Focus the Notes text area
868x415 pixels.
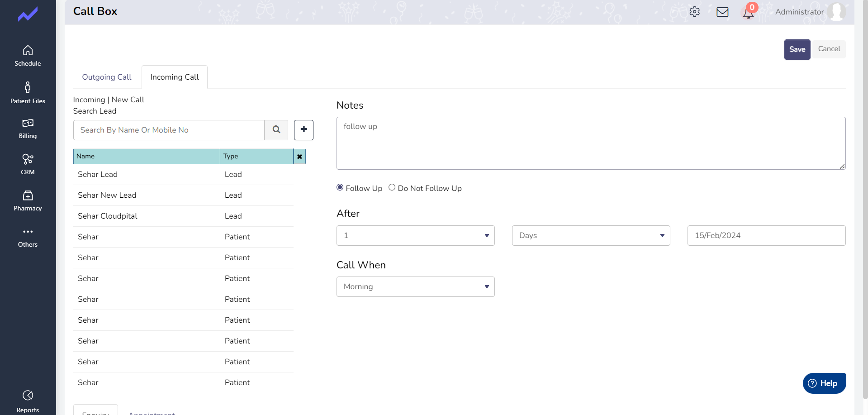(x=591, y=143)
